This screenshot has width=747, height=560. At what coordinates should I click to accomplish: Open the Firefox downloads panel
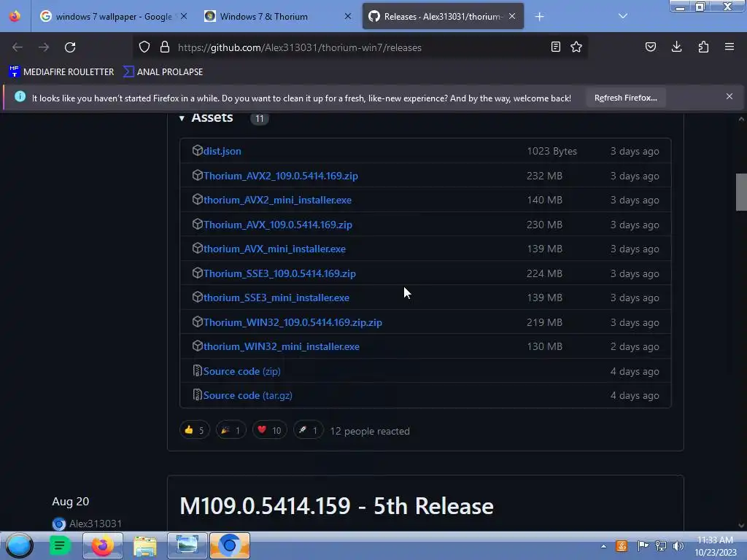click(676, 47)
